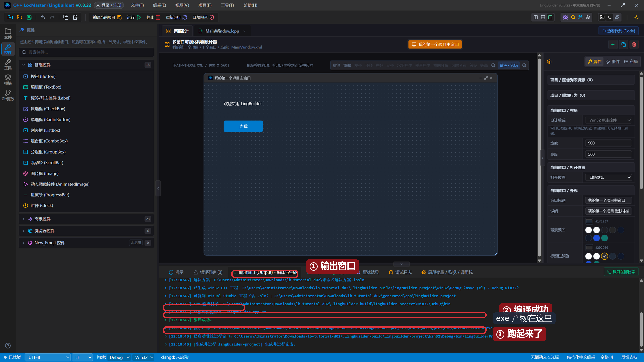Click the undo arrow in toolbar

43,17
